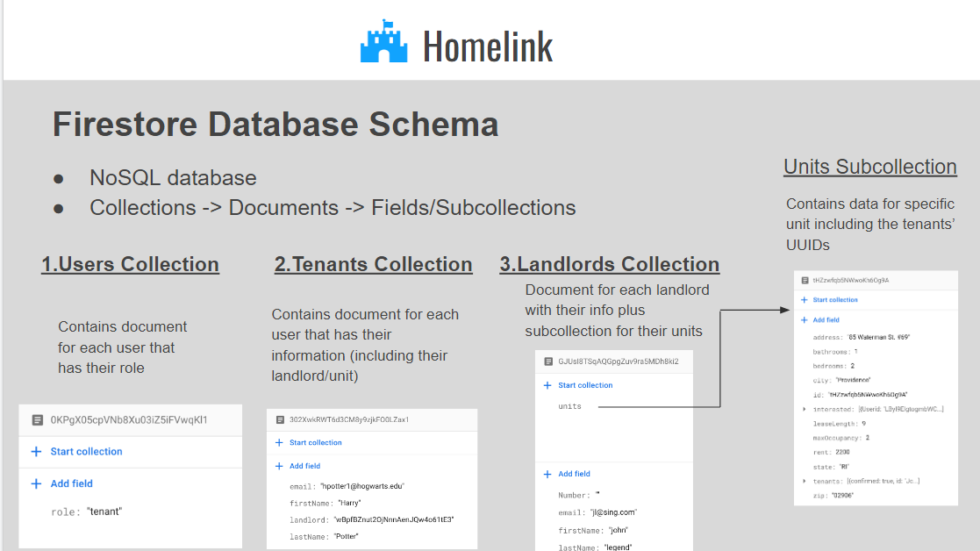Image resolution: width=980 pixels, height=551 pixels.
Task: Click the underlined Units Subcollection heading
Action: pyautogui.click(x=869, y=167)
